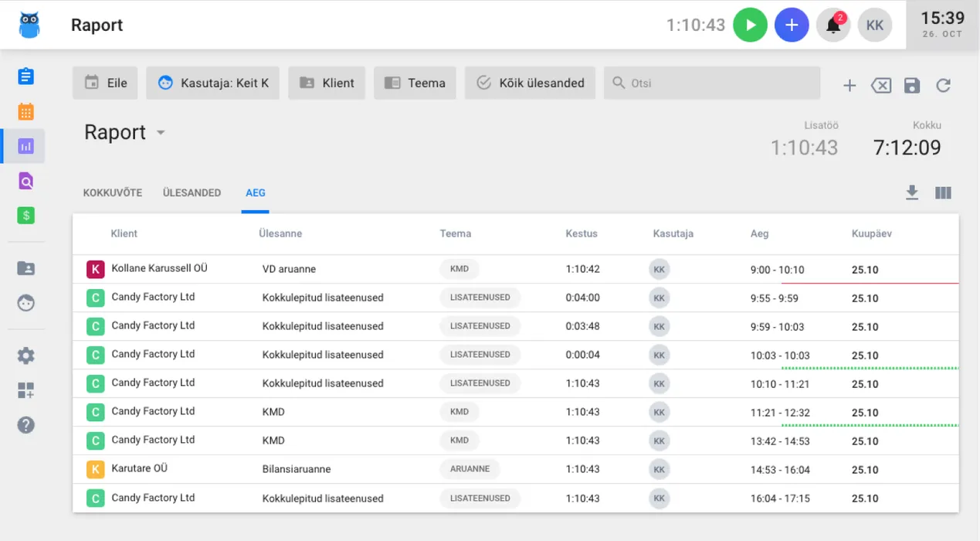This screenshot has height=541, width=980.
Task: Open the green dollar billing icon
Action: pyautogui.click(x=25, y=216)
